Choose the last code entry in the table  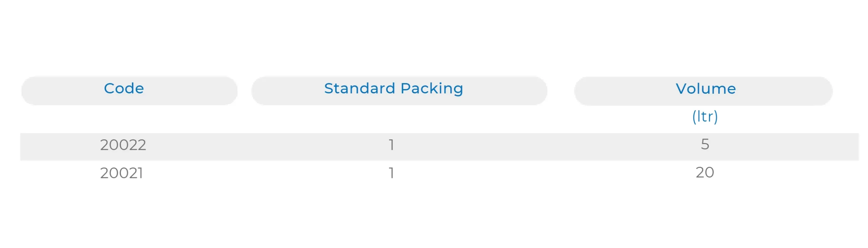point(121,173)
